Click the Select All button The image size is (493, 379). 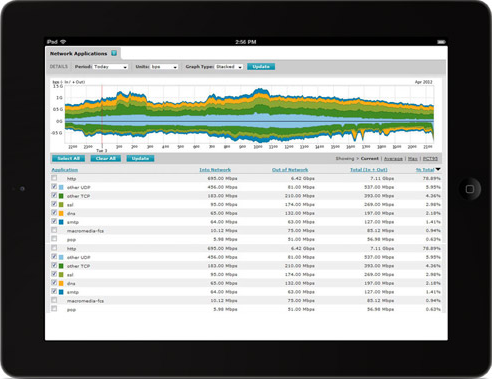coord(68,158)
